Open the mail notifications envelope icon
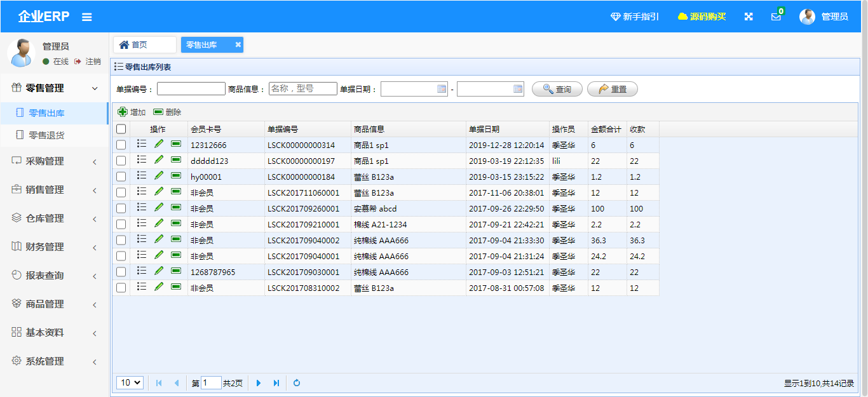The height and width of the screenshot is (397, 868). coord(776,17)
